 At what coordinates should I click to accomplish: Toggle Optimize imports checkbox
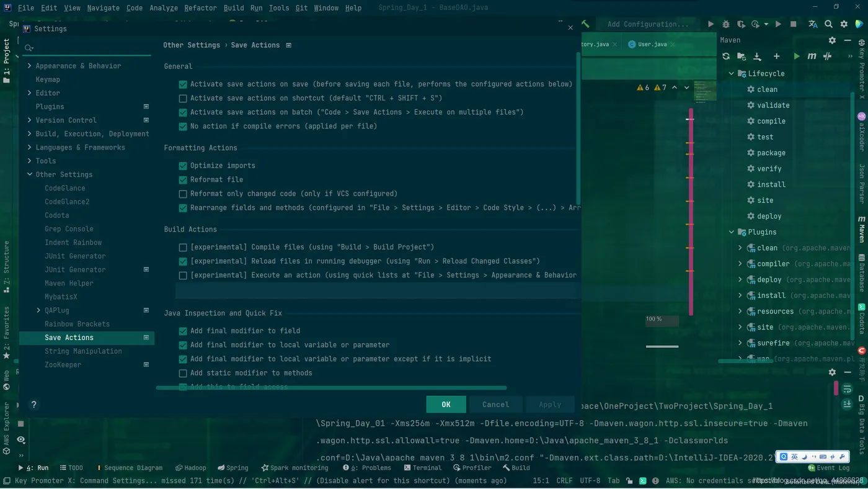pos(183,166)
